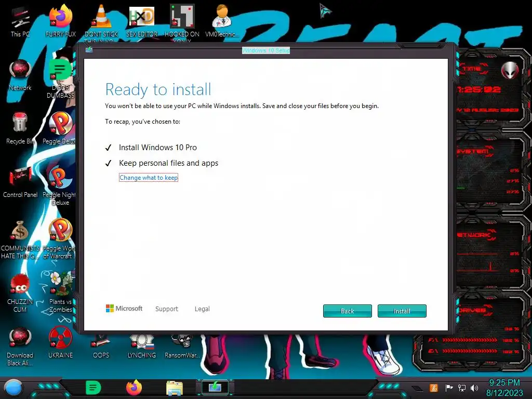Select COMMUNISTS HATE THIS money bag icon
532x399 pixels.
pyautogui.click(x=20, y=239)
